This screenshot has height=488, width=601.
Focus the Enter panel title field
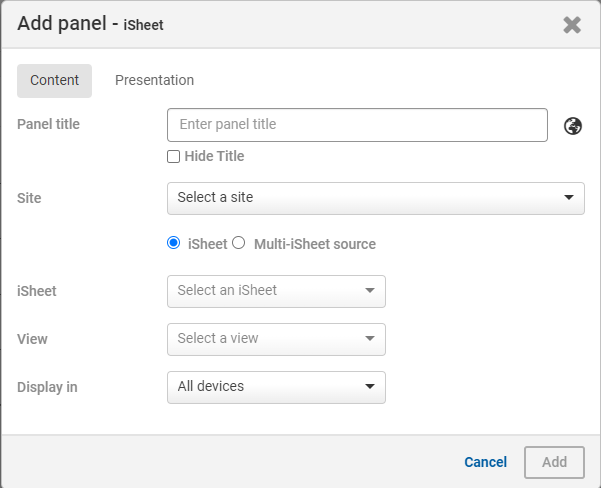click(x=357, y=125)
